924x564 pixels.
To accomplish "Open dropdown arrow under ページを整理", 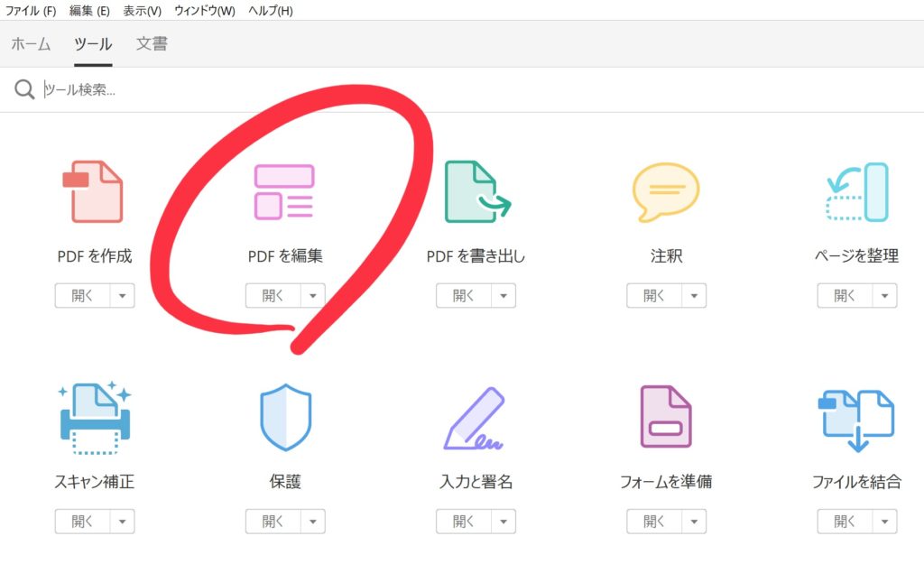I will point(884,295).
